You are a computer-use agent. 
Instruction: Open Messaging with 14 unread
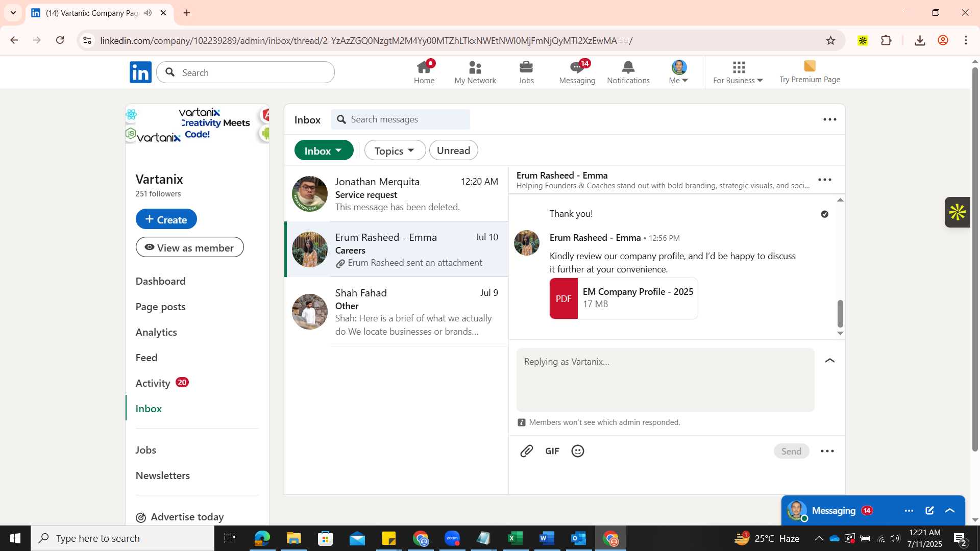tap(577, 72)
